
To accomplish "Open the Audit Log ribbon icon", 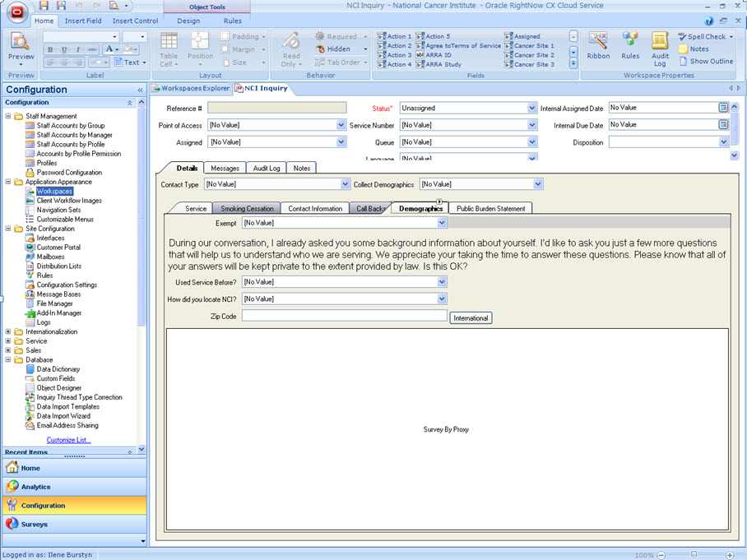I will coord(660,48).
